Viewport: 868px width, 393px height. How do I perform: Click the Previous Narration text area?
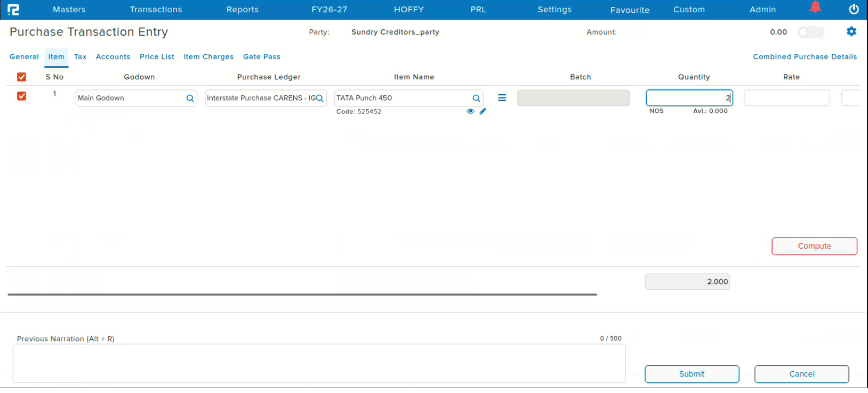tap(319, 363)
